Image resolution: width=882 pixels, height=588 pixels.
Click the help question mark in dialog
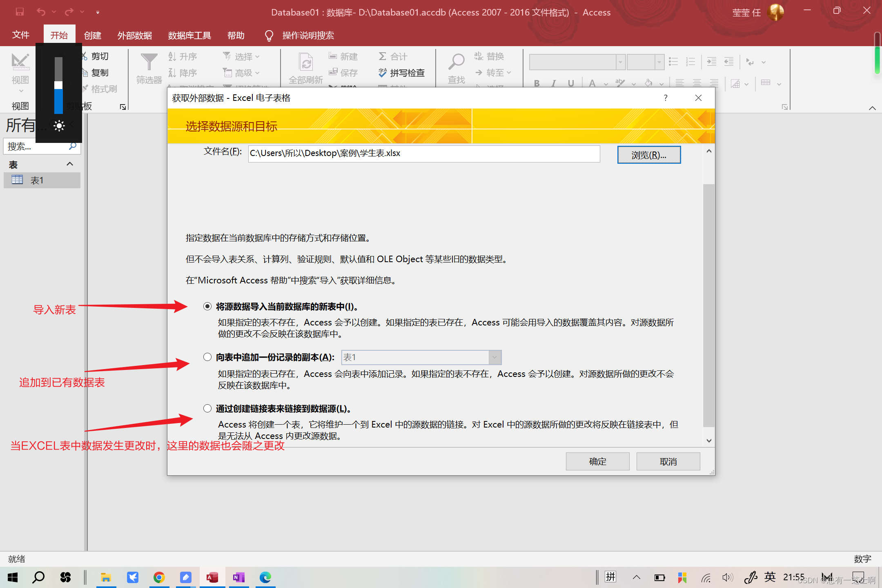click(666, 98)
